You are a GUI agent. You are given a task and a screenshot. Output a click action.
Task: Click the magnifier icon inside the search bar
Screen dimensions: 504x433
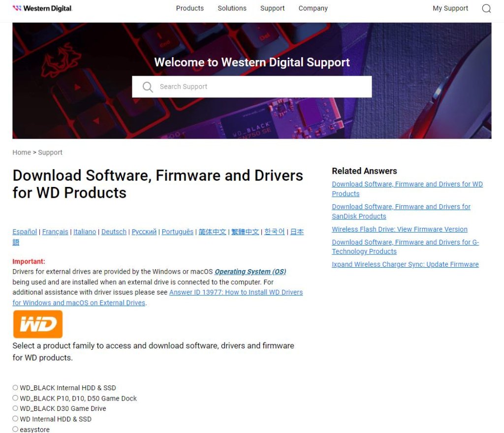148,87
